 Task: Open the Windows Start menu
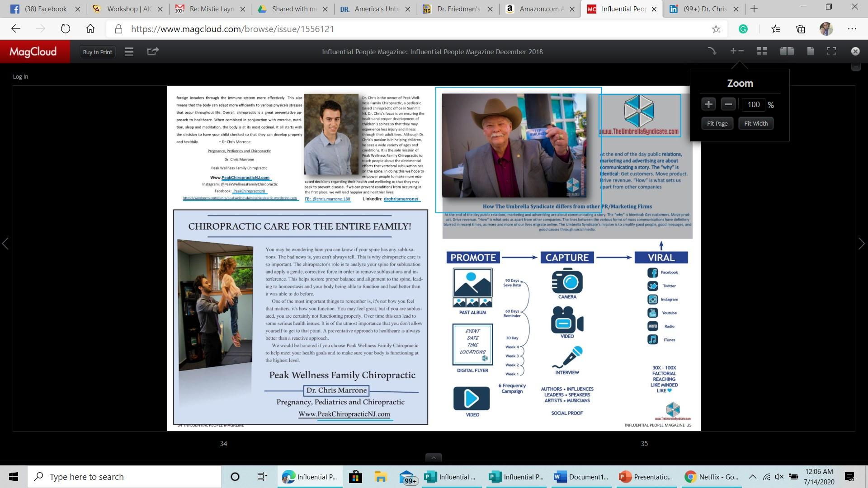pyautogui.click(x=14, y=477)
